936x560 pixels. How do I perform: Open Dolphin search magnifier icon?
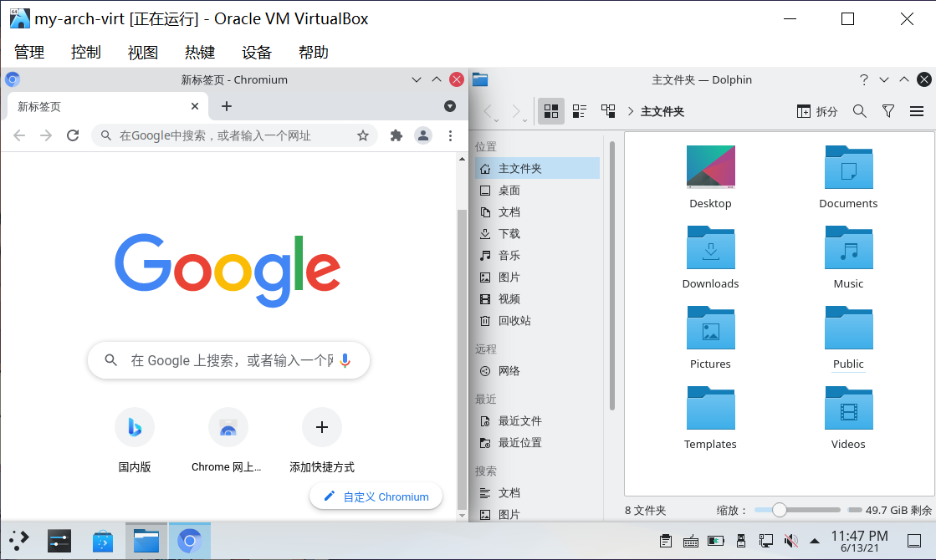click(859, 111)
